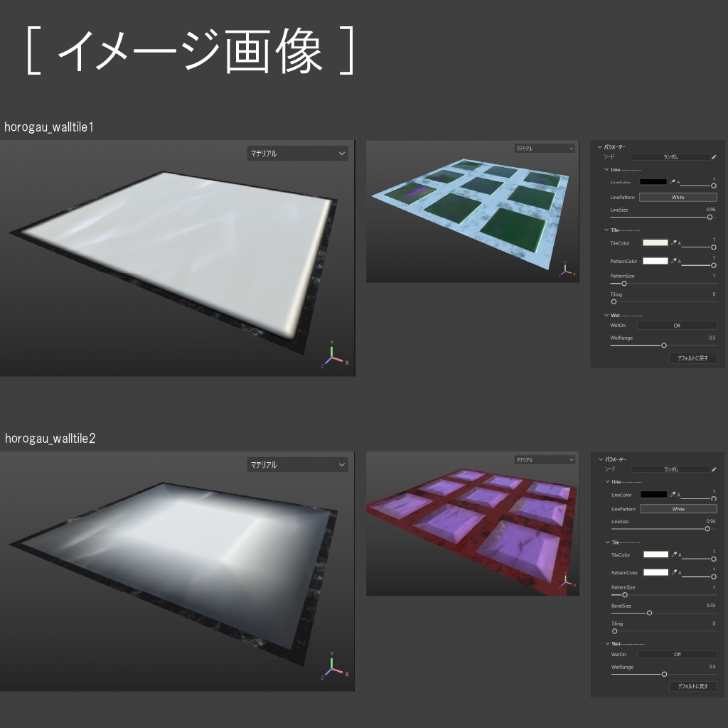
Task: Toggle the LinePattern White setting in walltile1
Action: click(677, 198)
